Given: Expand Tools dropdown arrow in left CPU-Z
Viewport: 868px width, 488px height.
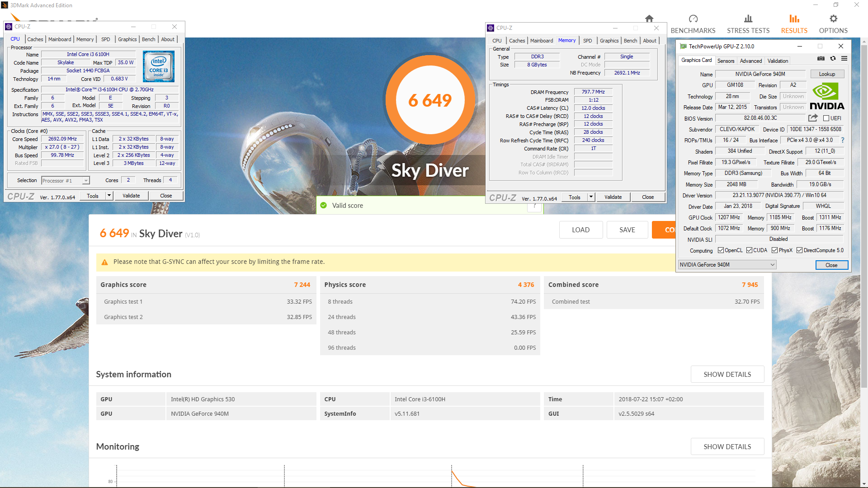Looking at the screenshot, I should tap(109, 196).
